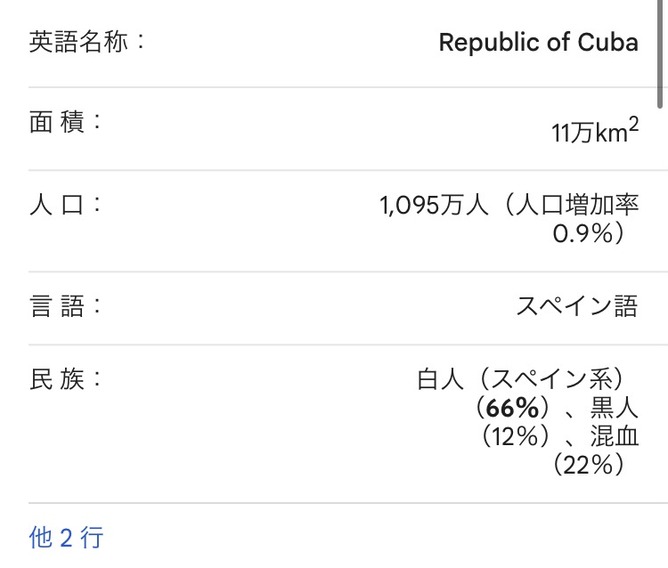Click the '1,095万人' population figure

tap(434, 206)
